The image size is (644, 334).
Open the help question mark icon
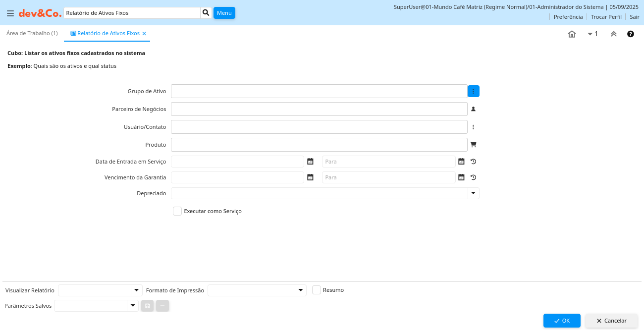pyautogui.click(x=631, y=34)
